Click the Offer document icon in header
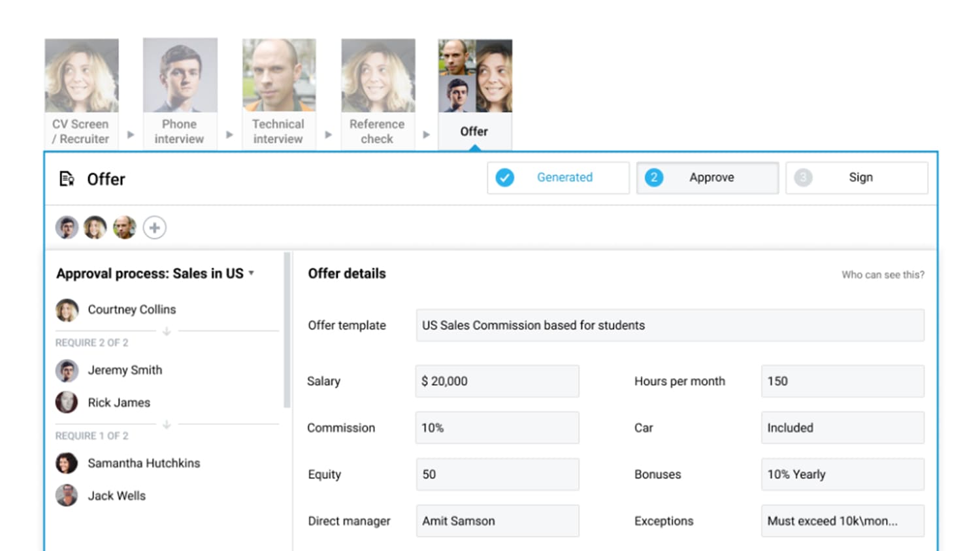Image resolution: width=980 pixels, height=551 pixels. point(67,179)
